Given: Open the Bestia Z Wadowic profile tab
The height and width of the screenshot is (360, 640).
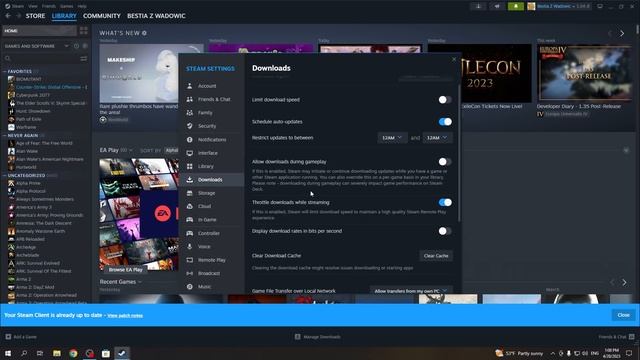Looking at the screenshot, I should tap(156, 16).
